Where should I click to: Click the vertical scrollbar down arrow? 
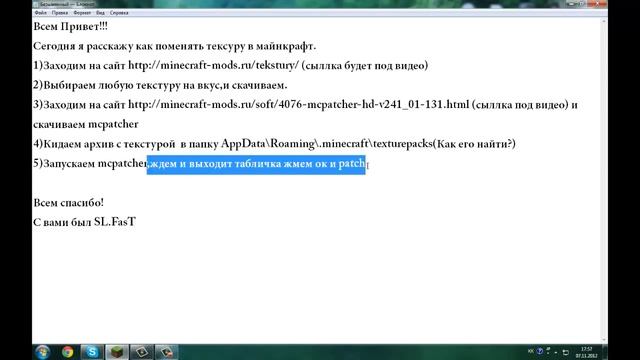(x=604, y=340)
